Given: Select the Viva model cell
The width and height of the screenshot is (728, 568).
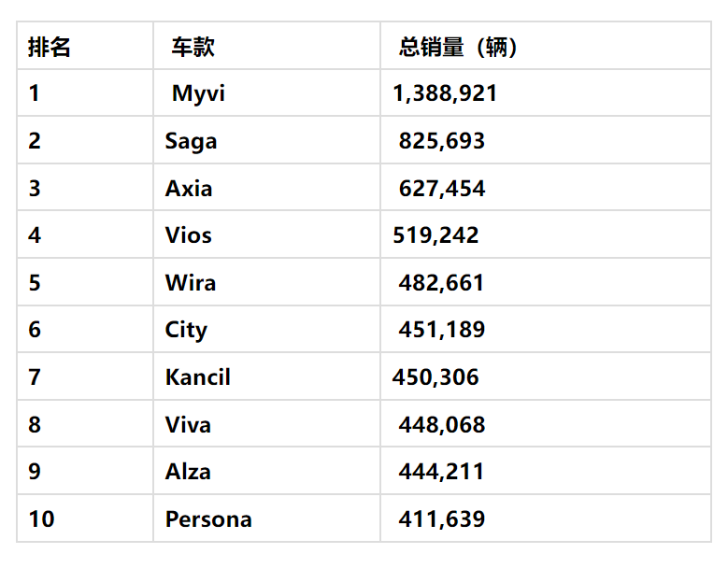Looking at the screenshot, I should 188,425.
